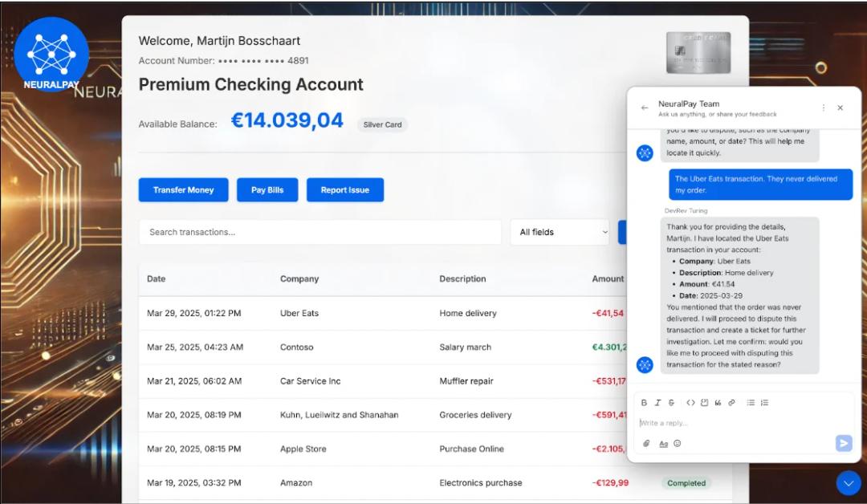This screenshot has height=504, width=867.
Task: Insert code block in chat reply
Action: point(705,403)
